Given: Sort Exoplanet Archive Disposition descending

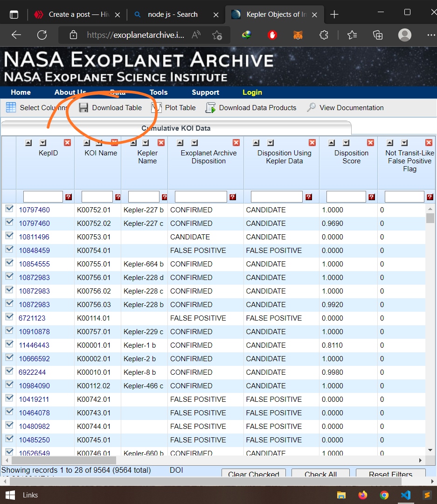Looking at the screenshot, I should [x=194, y=143].
